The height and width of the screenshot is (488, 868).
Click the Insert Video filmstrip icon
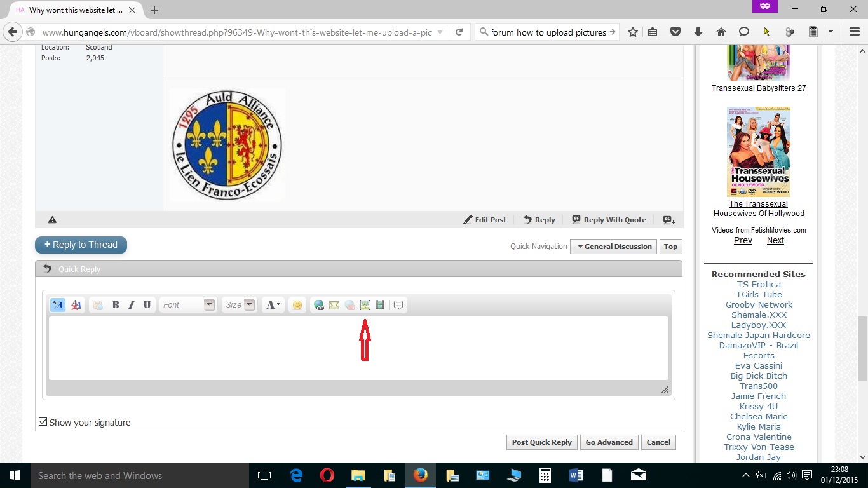click(380, 305)
